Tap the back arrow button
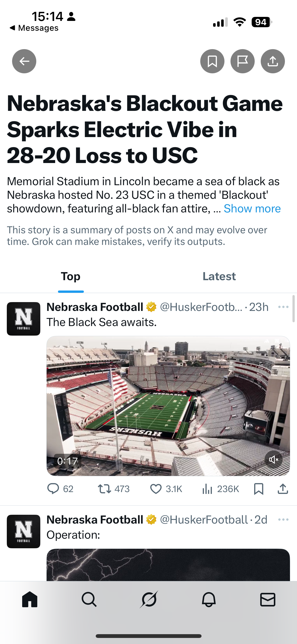 [x=24, y=61]
